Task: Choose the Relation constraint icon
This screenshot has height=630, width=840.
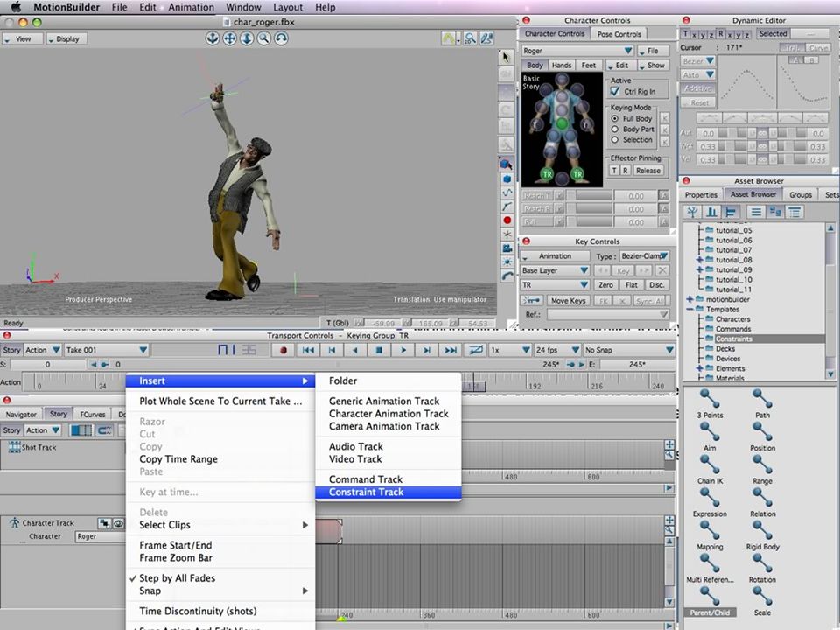Action: pyautogui.click(x=762, y=498)
